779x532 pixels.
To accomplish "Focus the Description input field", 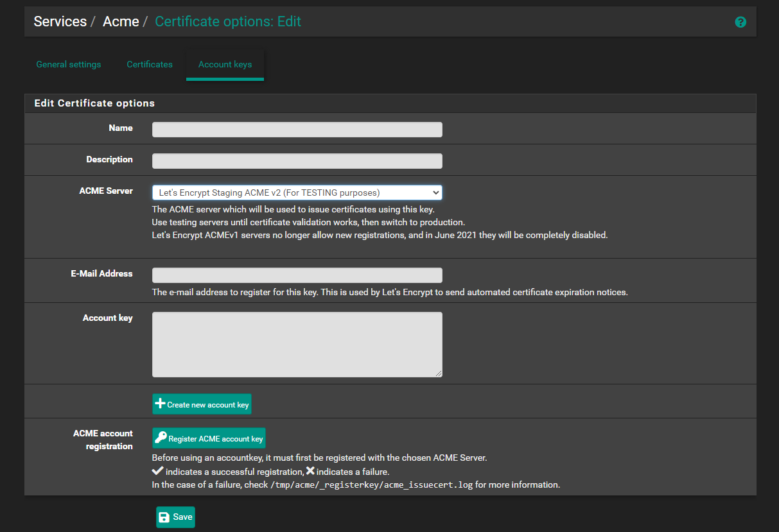I will 297,160.
